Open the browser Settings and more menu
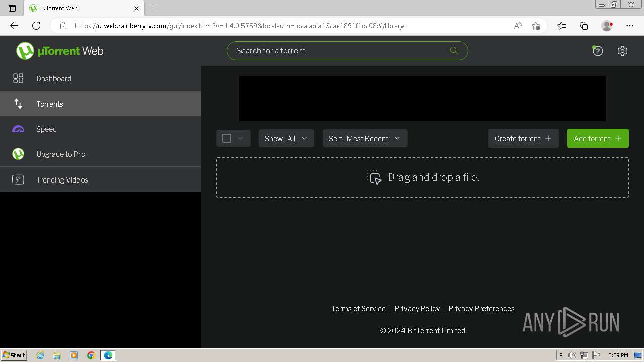 [630, 26]
